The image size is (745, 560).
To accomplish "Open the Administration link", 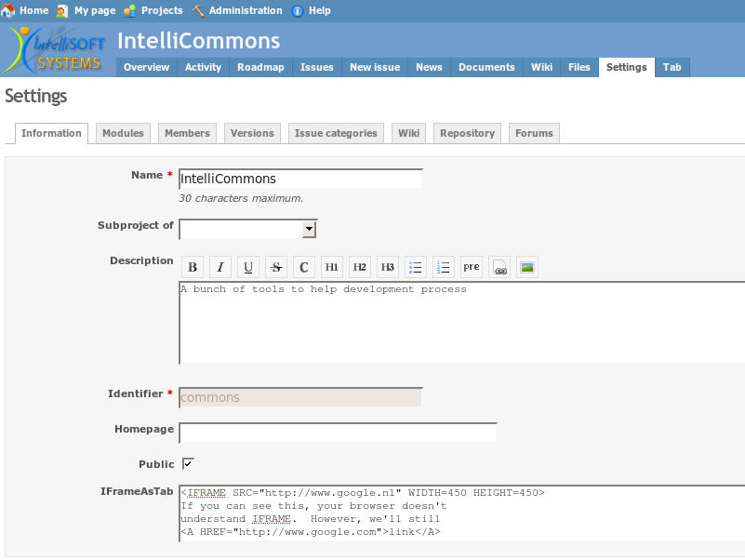I will [246, 10].
